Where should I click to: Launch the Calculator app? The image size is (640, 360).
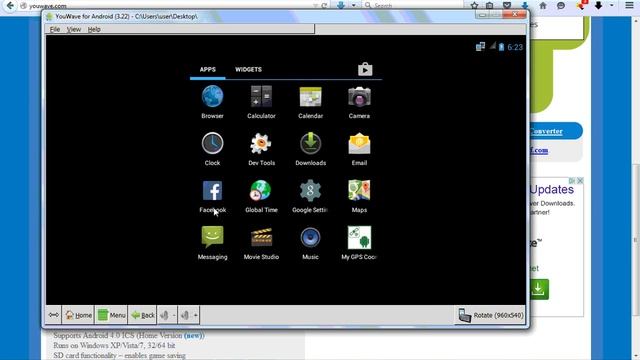[x=261, y=102]
